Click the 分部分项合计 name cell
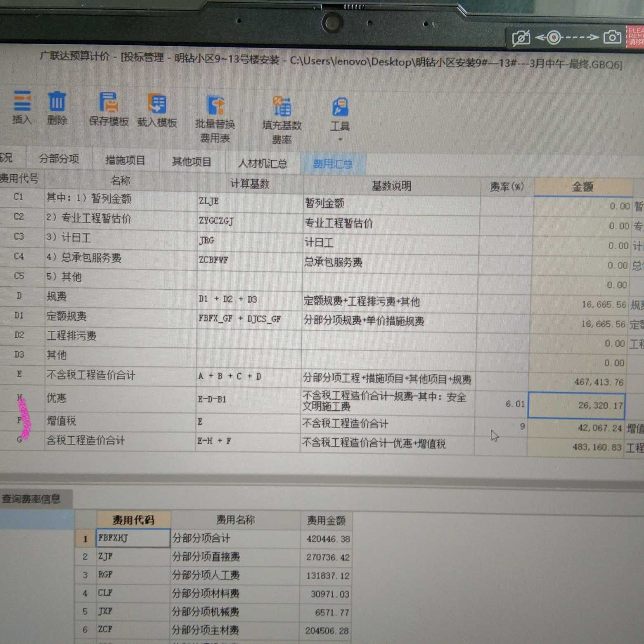The height and width of the screenshot is (644, 644). coord(235,538)
